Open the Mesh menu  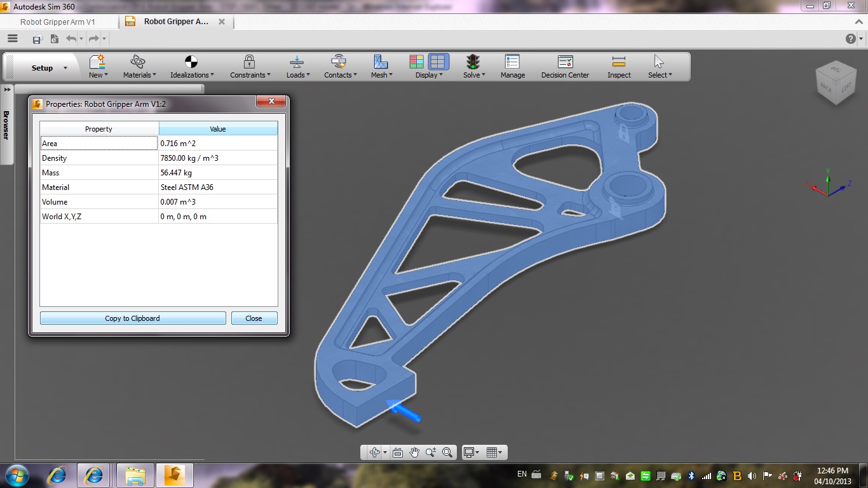point(381,67)
